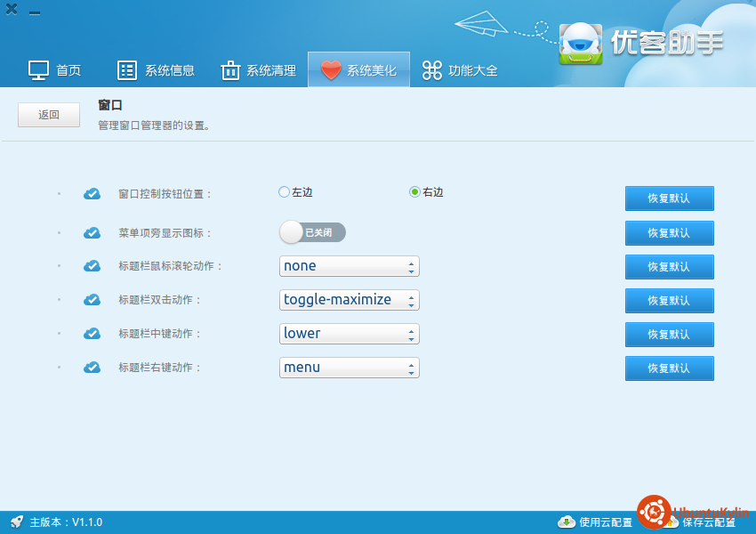Open the 标题栏鼠标滚轮动作 dropdown showing none
The image size is (756, 534).
tap(349, 266)
